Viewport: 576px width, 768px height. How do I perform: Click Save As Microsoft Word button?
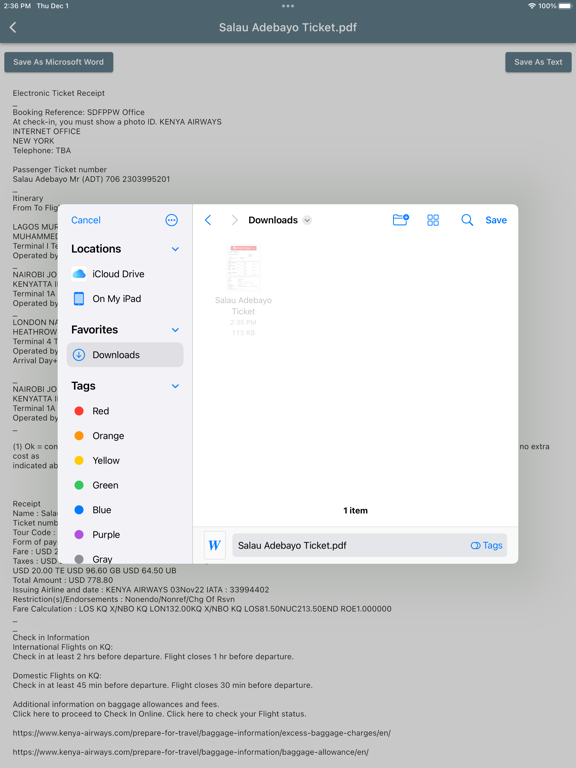[59, 62]
